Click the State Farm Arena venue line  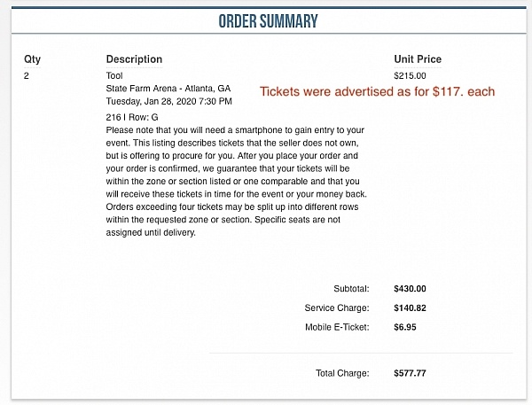(168, 89)
